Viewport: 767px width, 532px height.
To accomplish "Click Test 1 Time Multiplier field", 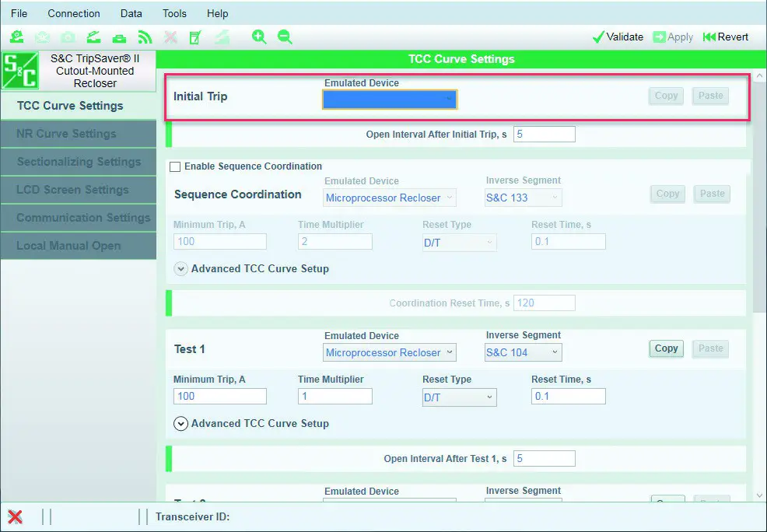I will (334, 396).
